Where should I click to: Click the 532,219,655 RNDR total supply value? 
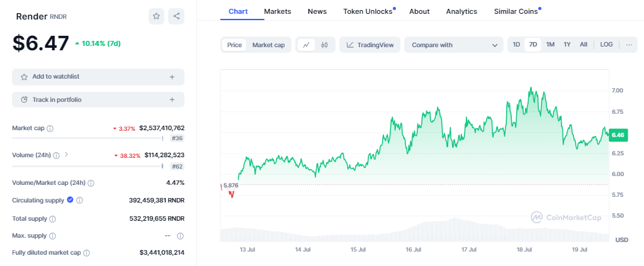pyautogui.click(x=157, y=219)
